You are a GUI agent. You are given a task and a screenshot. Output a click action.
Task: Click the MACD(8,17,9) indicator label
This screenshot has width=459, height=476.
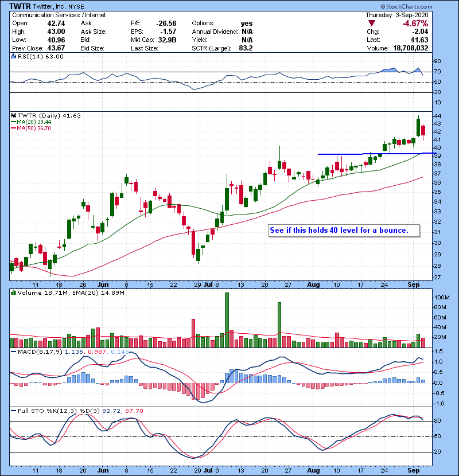[x=40, y=352]
